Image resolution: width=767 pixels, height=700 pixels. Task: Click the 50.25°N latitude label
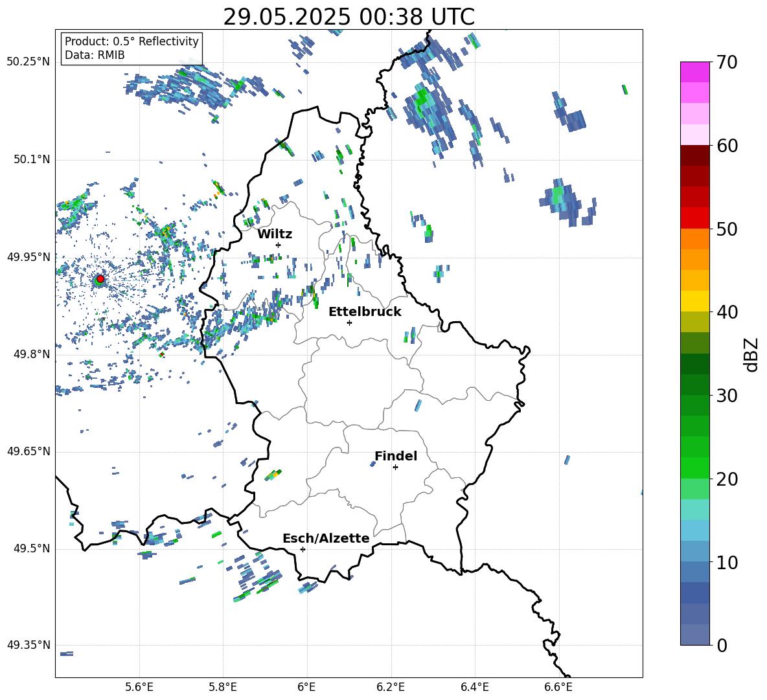click(29, 62)
